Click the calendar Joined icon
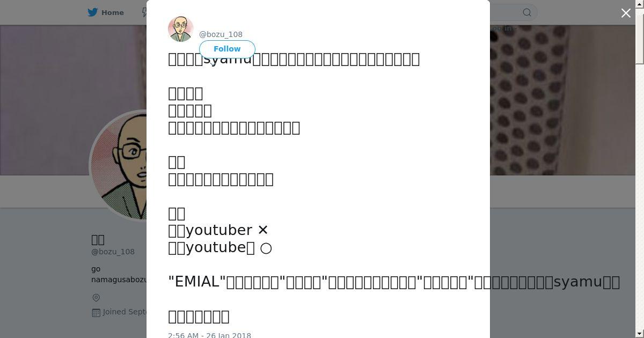The width and height of the screenshot is (644, 338). click(96, 312)
